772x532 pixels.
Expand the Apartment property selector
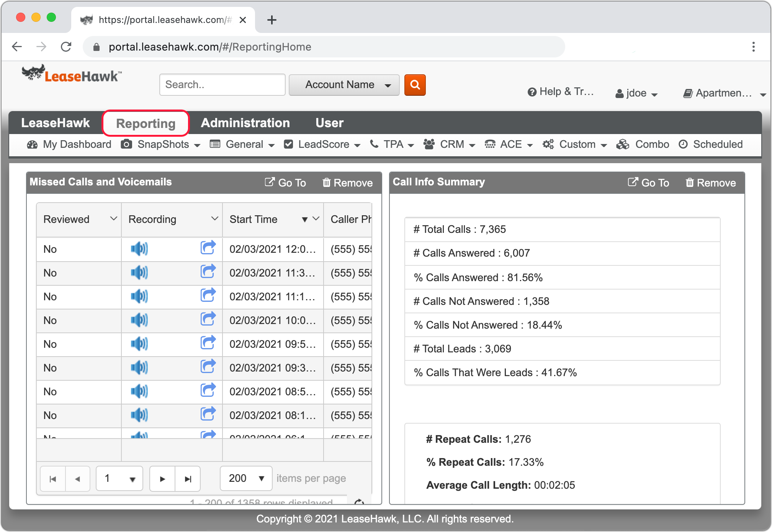(x=725, y=93)
